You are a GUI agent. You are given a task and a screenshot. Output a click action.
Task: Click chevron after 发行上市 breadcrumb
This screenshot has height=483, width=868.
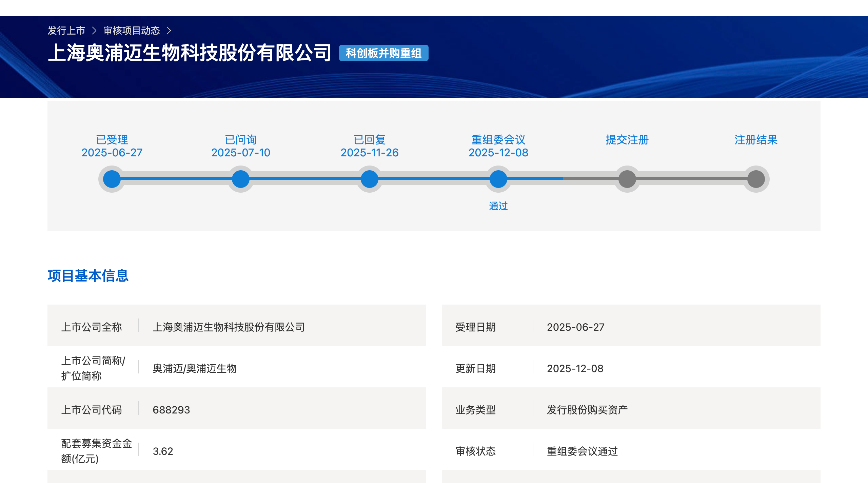pyautogui.click(x=94, y=31)
